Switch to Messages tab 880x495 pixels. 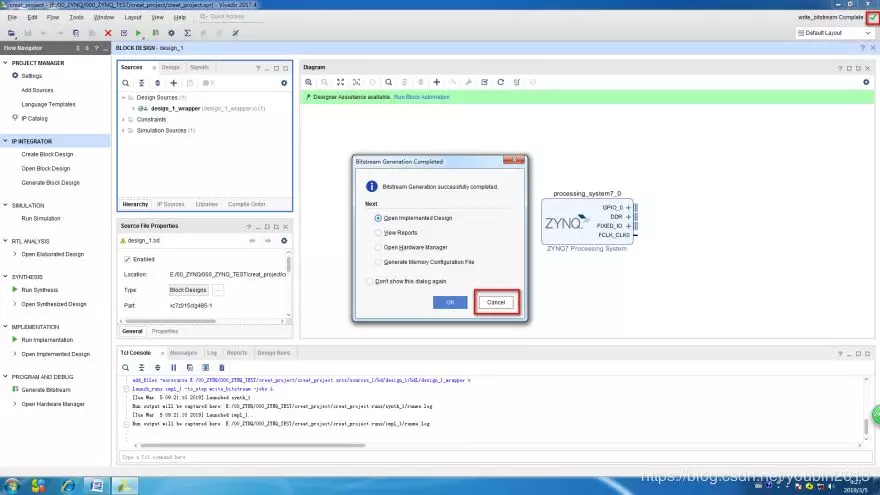[x=184, y=353]
